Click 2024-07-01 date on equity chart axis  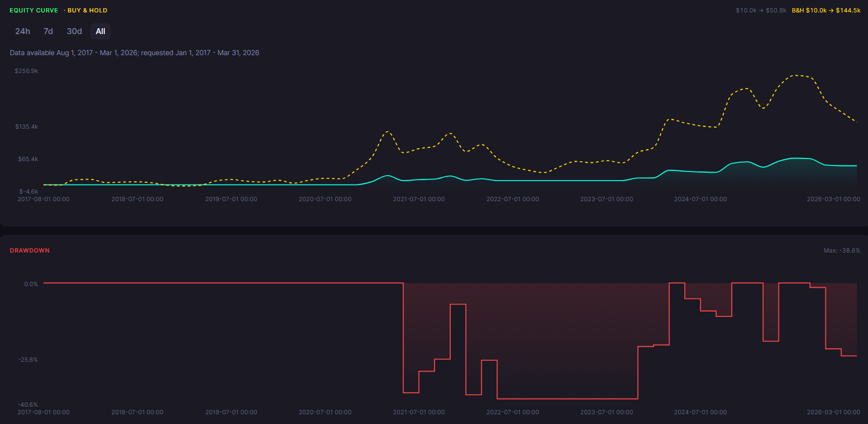700,199
